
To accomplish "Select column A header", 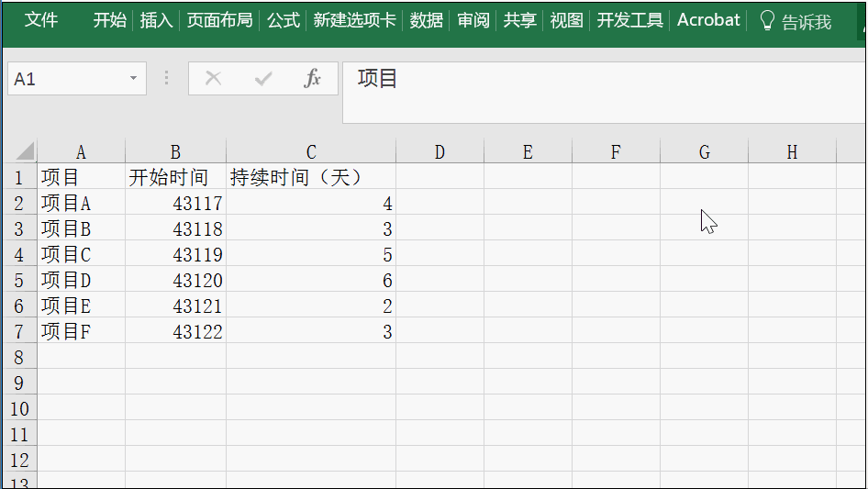I will tap(81, 151).
